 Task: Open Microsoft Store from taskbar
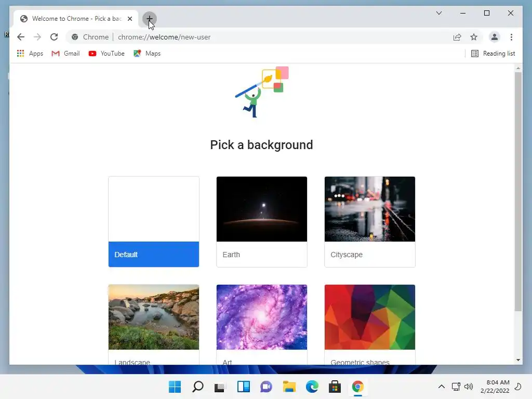coord(335,387)
